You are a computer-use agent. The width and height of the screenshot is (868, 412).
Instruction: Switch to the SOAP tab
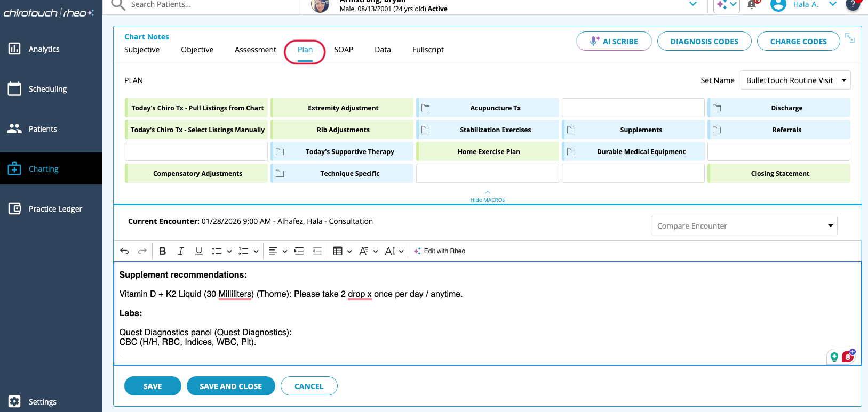[344, 50]
